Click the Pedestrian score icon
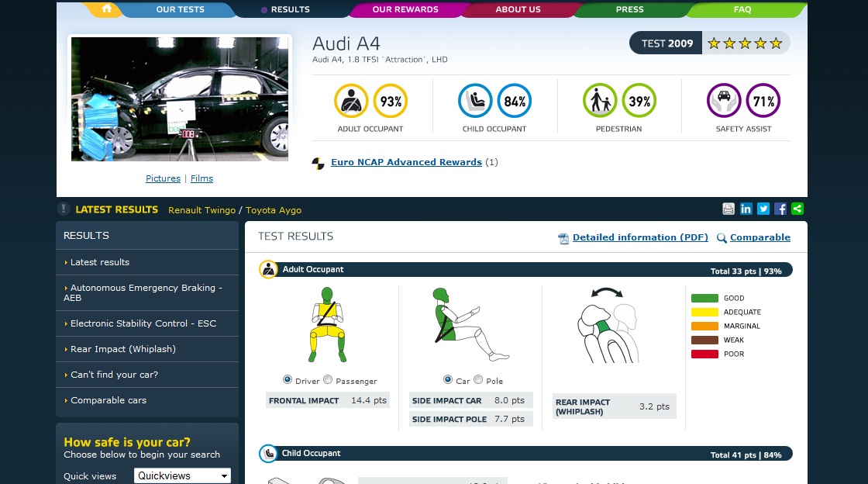868x484 pixels. (x=600, y=101)
